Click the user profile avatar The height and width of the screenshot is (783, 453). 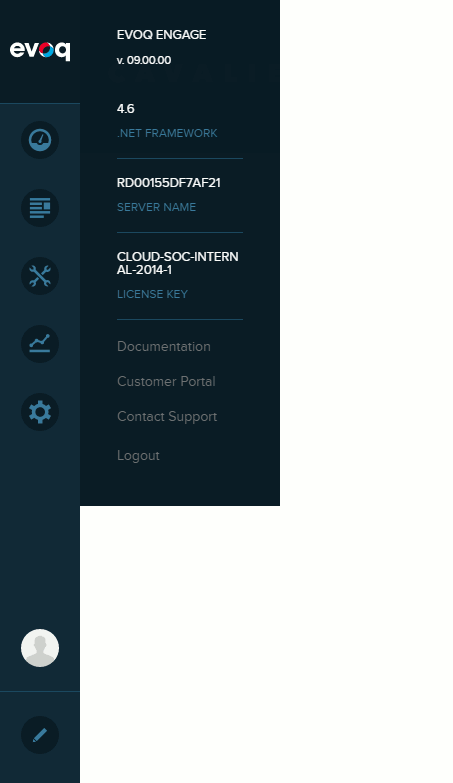coord(40,648)
